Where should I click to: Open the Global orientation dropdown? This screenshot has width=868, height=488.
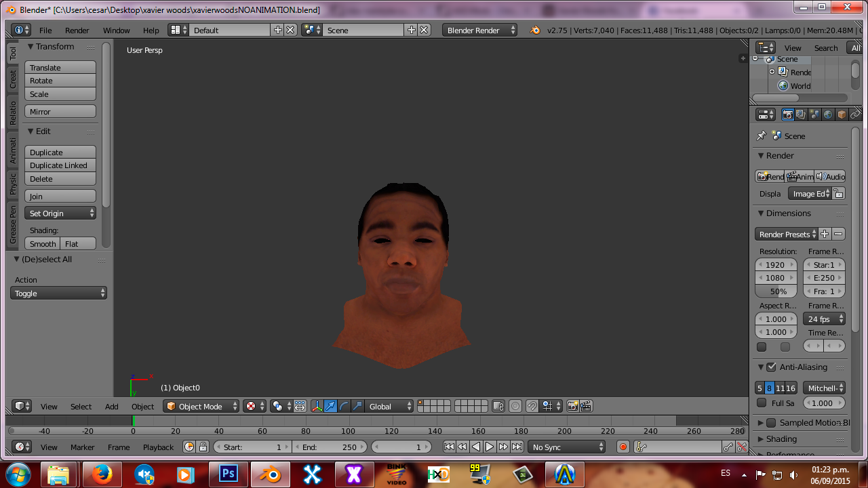[x=389, y=406]
